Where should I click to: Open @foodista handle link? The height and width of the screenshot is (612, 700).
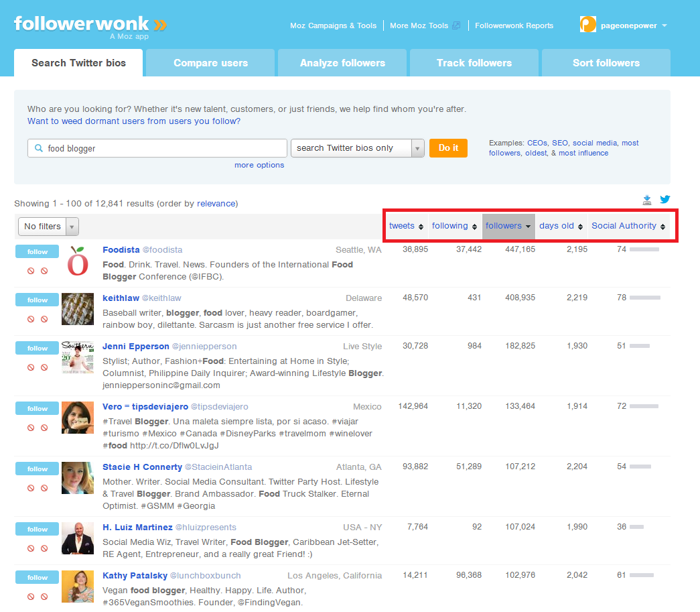[x=162, y=250]
